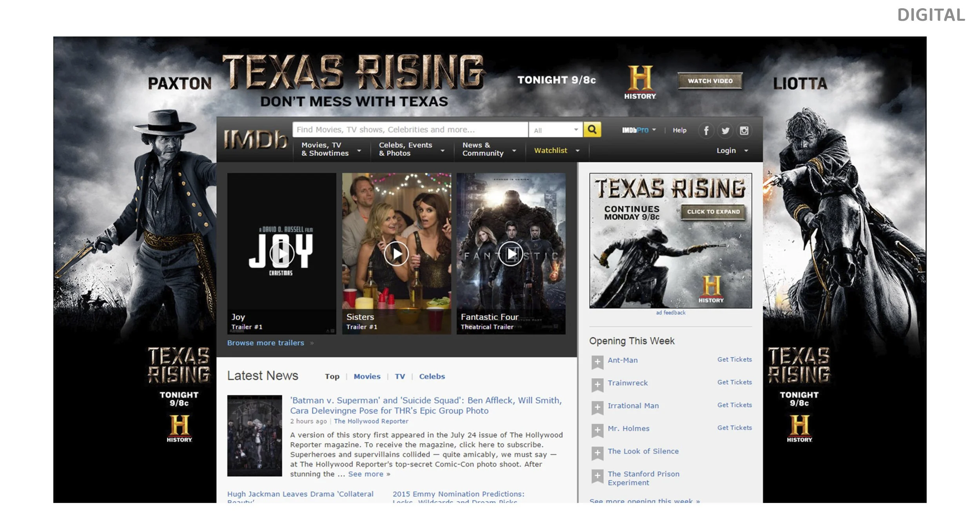Viewport: 980px width, 512px height.
Task: Open the All search category dropdown
Action: (555, 130)
